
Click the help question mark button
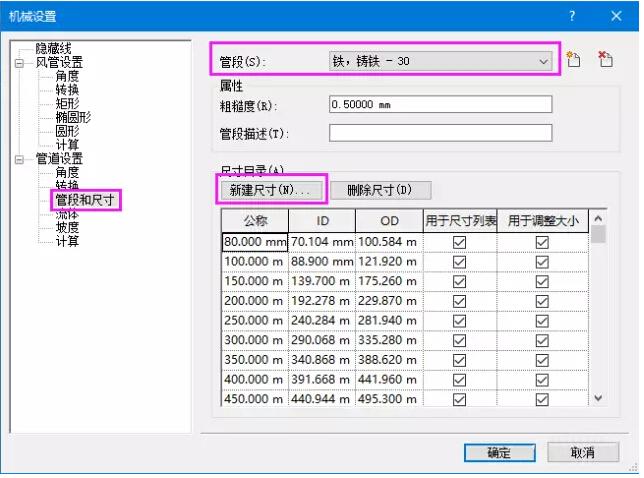click(572, 16)
